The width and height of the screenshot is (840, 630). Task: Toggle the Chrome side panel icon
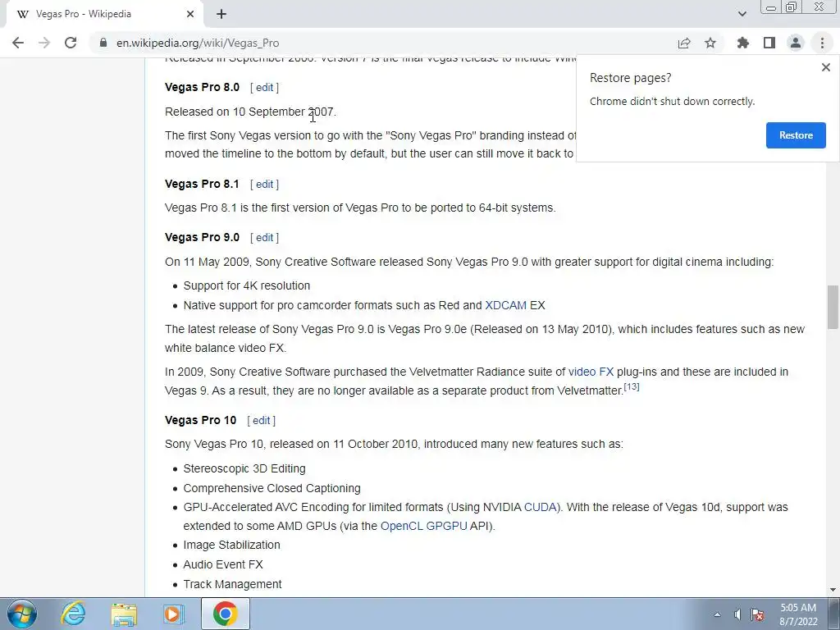769,43
